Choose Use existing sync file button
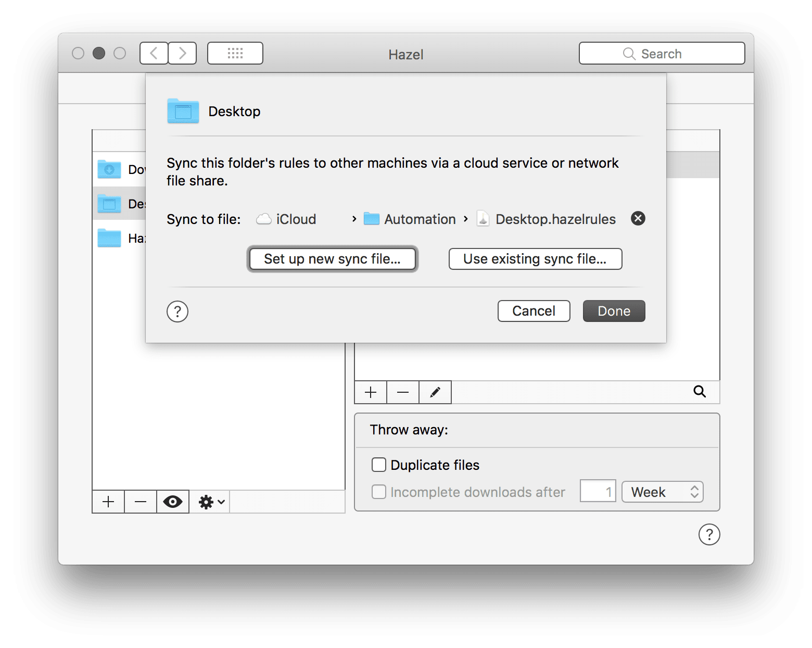This screenshot has width=812, height=648. (535, 259)
